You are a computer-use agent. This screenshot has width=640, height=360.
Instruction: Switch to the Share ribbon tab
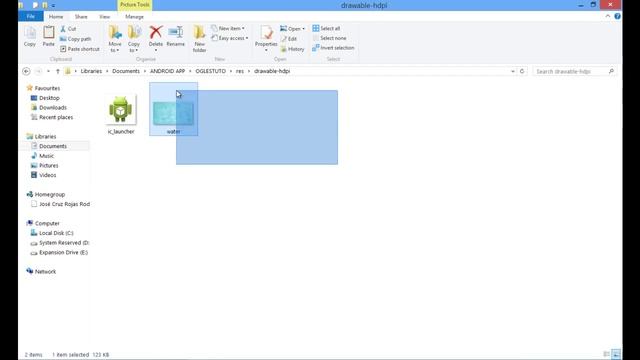[x=81, y=17]
